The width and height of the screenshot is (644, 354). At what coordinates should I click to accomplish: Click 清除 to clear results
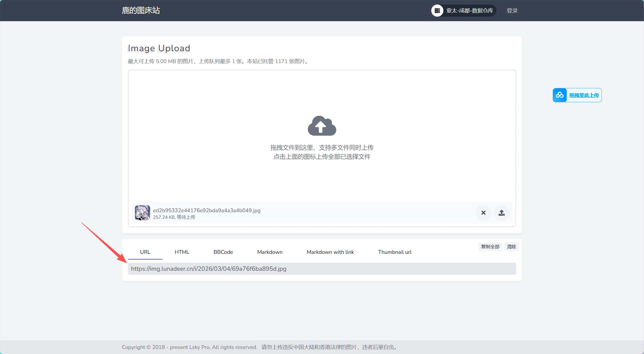point(511,247)
